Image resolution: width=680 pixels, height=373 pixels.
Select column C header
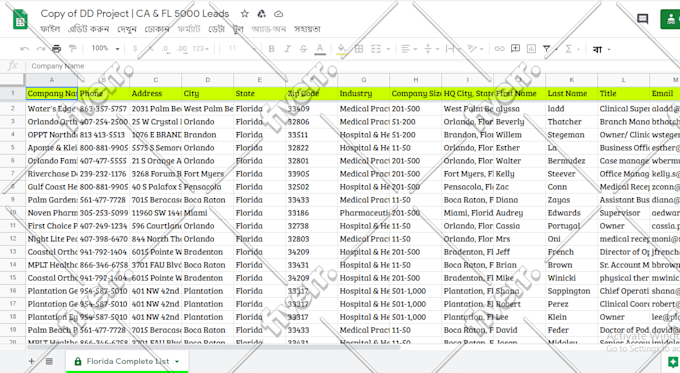pyautogui.click(x=156, y=80)
